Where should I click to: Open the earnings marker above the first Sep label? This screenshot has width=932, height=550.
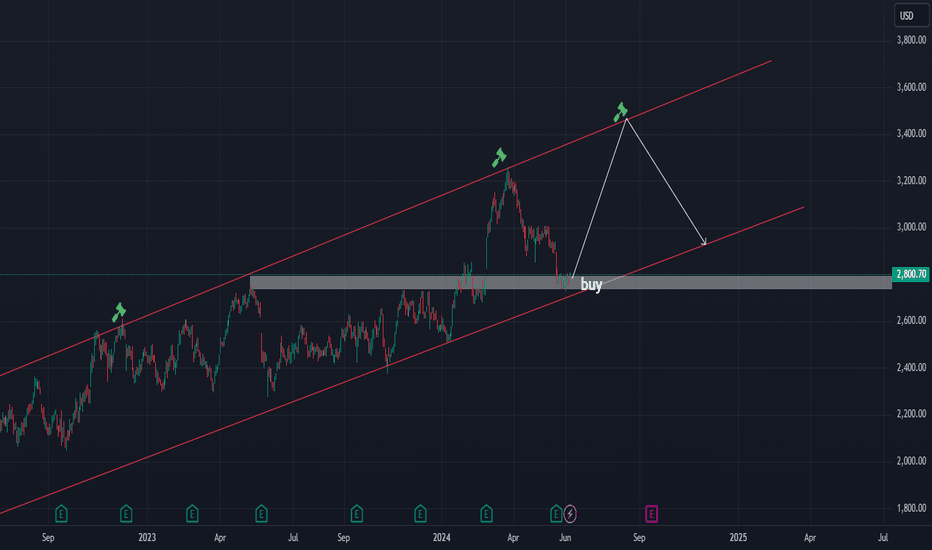click(x=61, y=513)
